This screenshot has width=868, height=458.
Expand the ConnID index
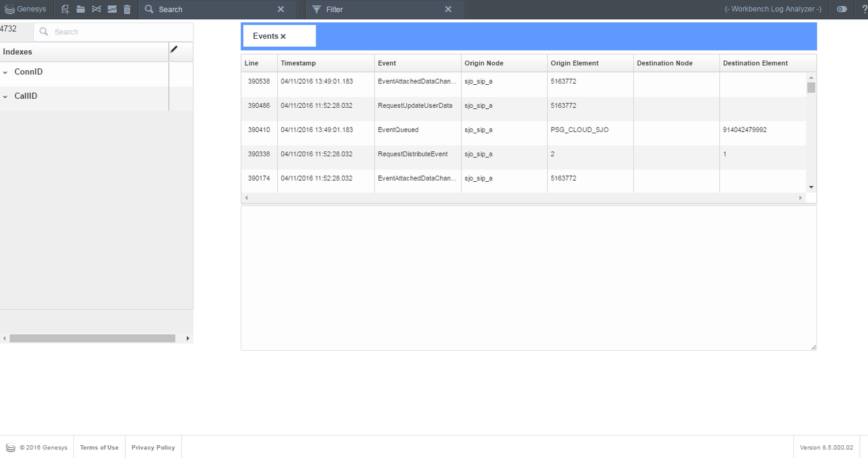click(x=6, y=73)
